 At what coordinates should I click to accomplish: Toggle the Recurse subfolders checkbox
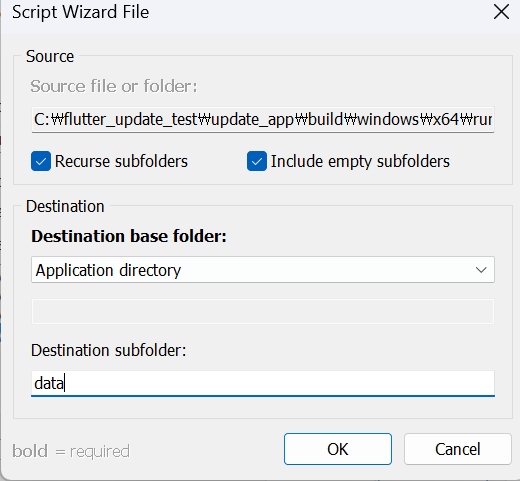[41, 161]
